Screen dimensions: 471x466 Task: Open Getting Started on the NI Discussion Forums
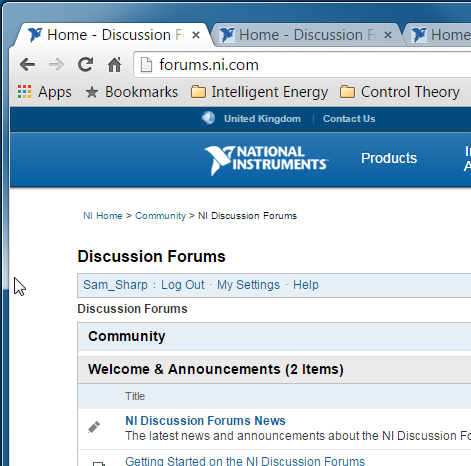(245, 461)
